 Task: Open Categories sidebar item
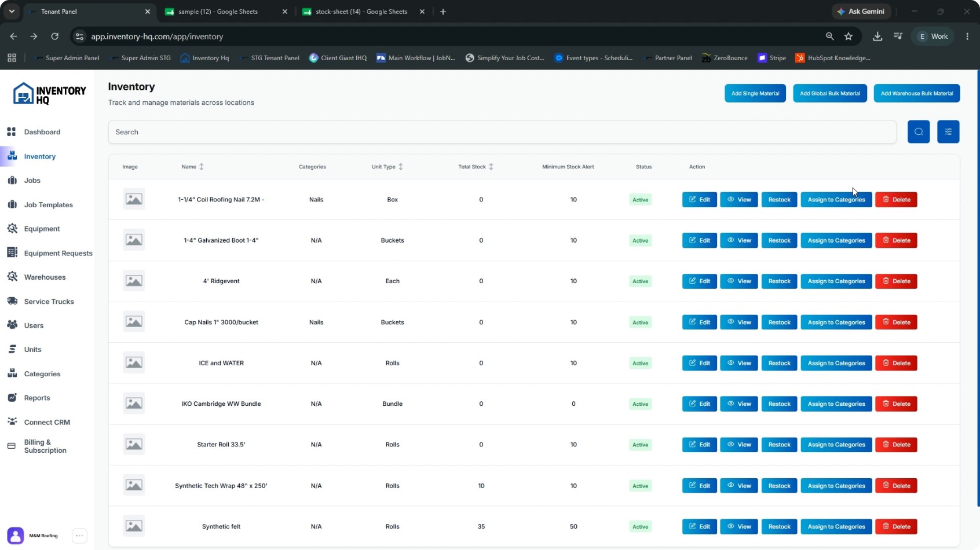(42, 374)
